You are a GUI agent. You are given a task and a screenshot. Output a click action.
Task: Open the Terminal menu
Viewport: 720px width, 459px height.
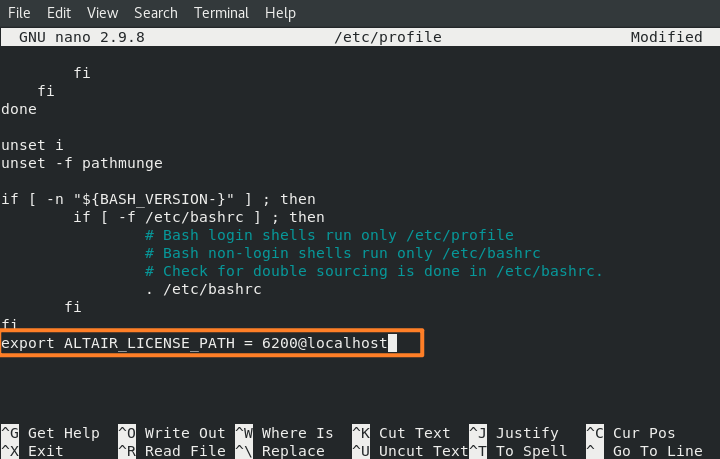(221, 13)
